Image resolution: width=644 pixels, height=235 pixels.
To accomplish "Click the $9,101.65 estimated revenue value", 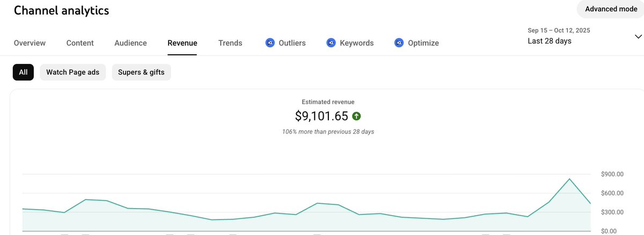I will coord(321,116).
